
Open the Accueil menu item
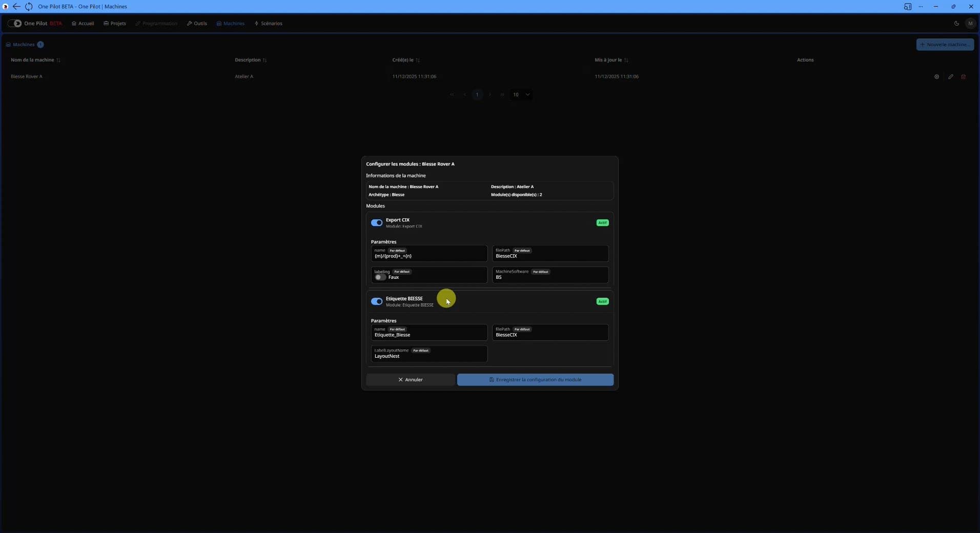pos(83,23)
